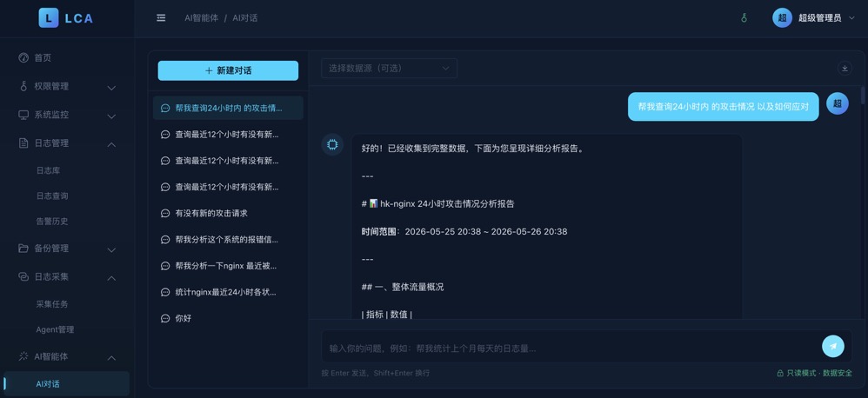Click the download icon in chat panel

coord(845,69)
